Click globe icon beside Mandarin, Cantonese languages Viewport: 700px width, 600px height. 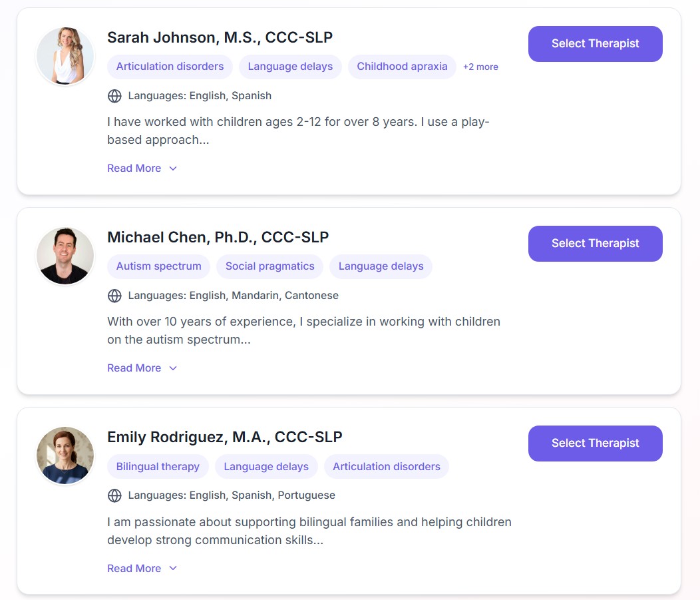click(114, 296)
